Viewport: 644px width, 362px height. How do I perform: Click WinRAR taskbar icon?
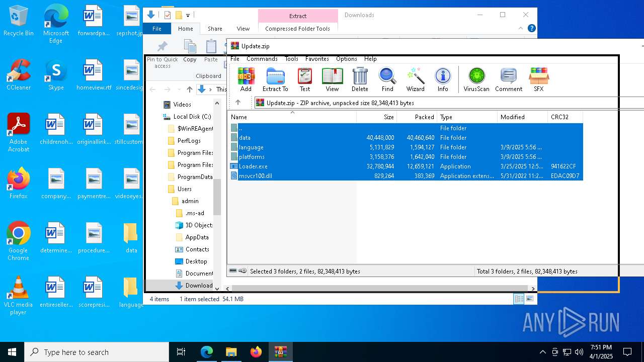tap(280, 352)
